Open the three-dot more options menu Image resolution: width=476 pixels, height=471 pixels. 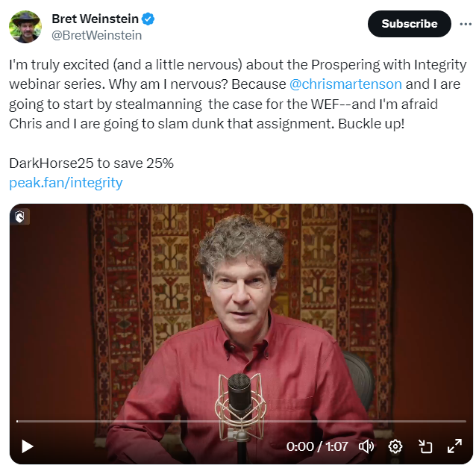tap(466, 24)
